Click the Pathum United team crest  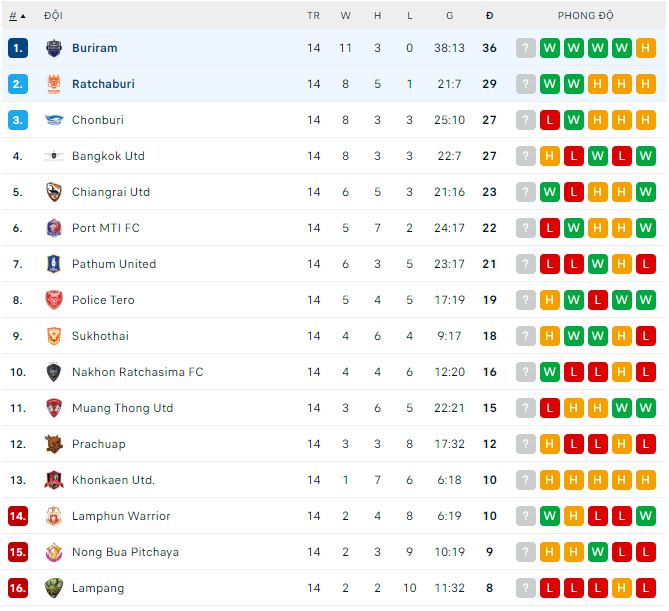[54, 264]
